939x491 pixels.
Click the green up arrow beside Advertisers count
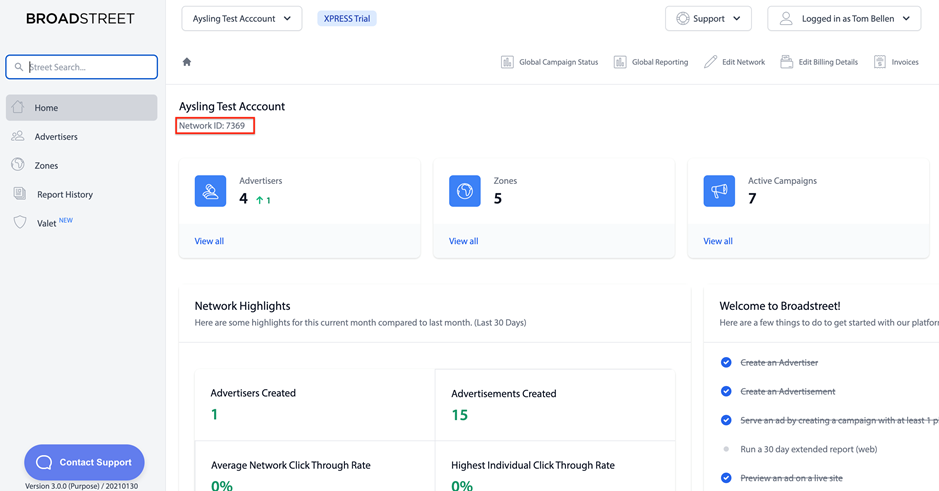coord(260,201)
